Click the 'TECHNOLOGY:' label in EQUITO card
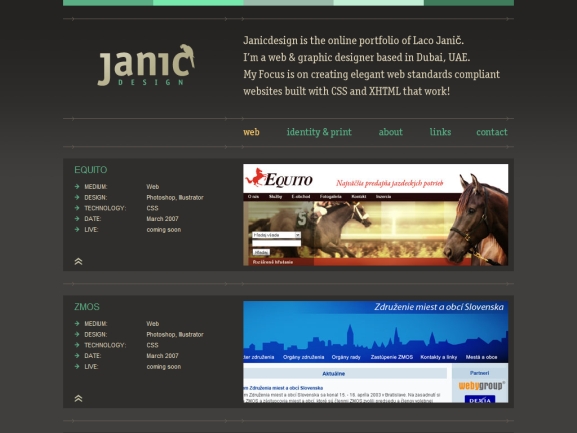This screenshot has height=433, width=577. pyautogui.click(x=105, y=208)
